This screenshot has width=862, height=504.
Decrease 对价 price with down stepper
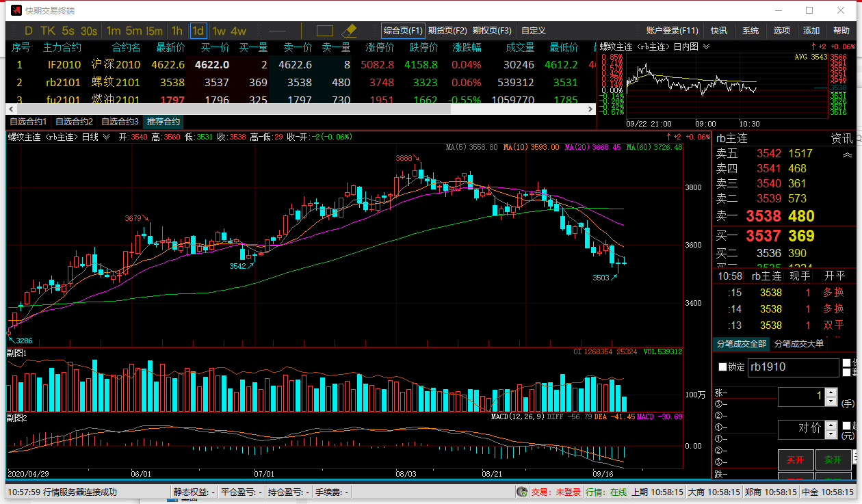(x=831, y=434)
